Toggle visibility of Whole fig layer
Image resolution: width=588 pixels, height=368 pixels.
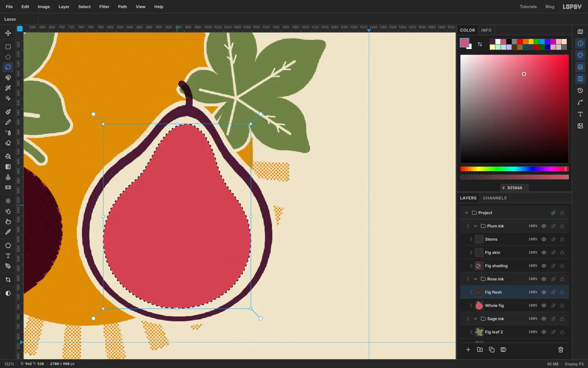click(544, 305)
